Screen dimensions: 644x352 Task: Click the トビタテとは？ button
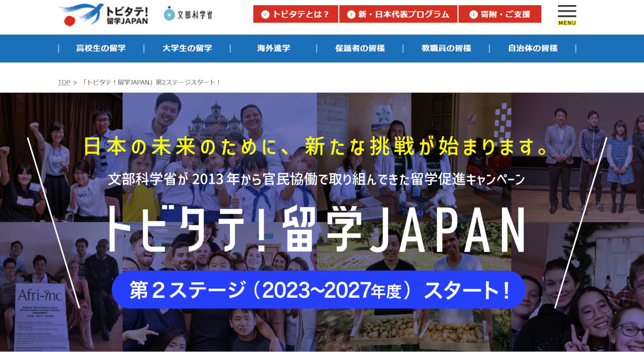pyautogui.click(x=296, y=14)
